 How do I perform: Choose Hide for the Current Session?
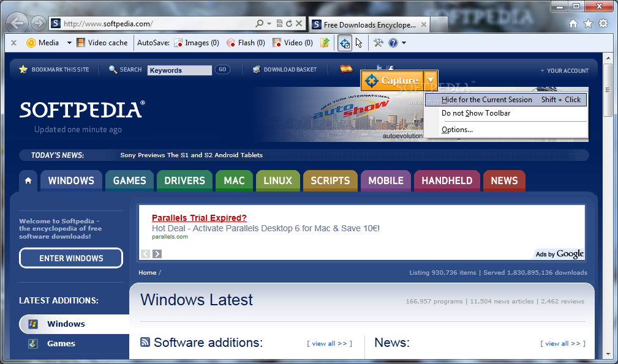coord(506,100)
